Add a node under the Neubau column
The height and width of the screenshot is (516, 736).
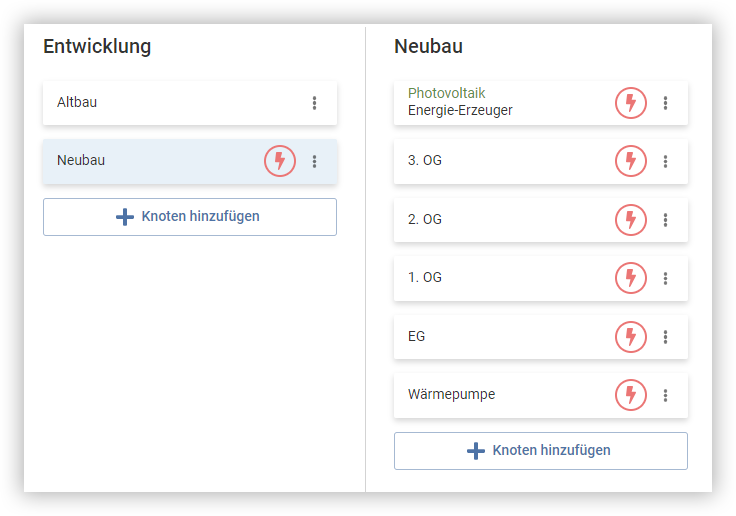pyautogui.click(x=541, y=451)
